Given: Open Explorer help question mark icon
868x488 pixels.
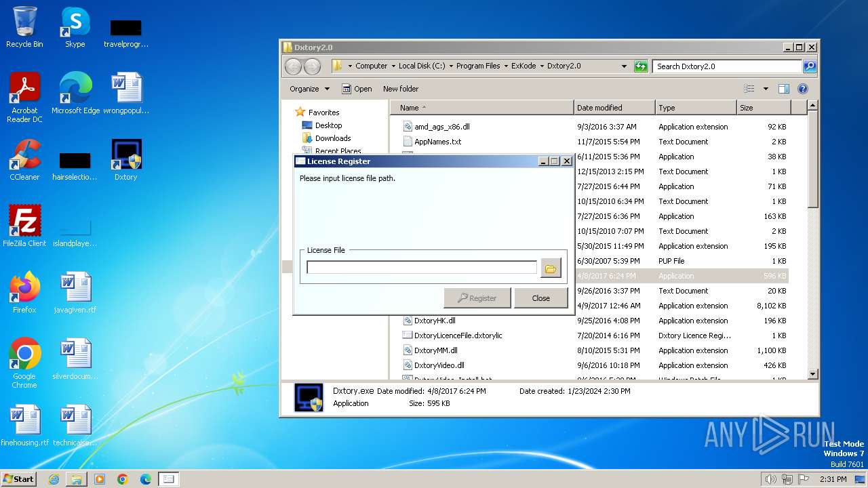Looking at the screenshot, I should (803, 89).
